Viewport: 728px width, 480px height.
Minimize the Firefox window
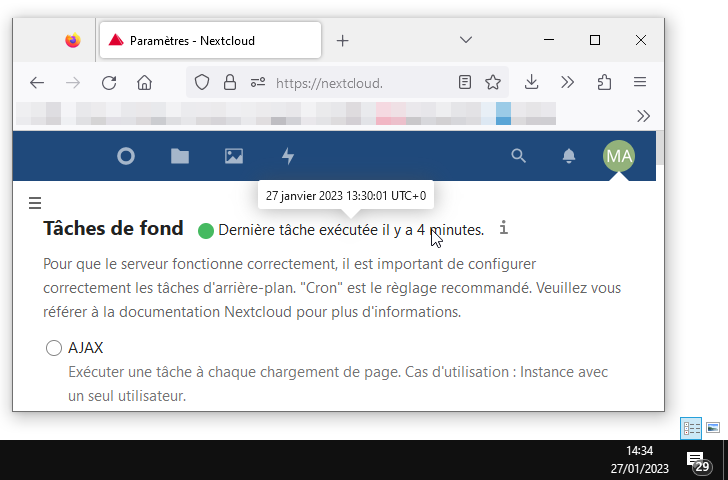(549, 40)
